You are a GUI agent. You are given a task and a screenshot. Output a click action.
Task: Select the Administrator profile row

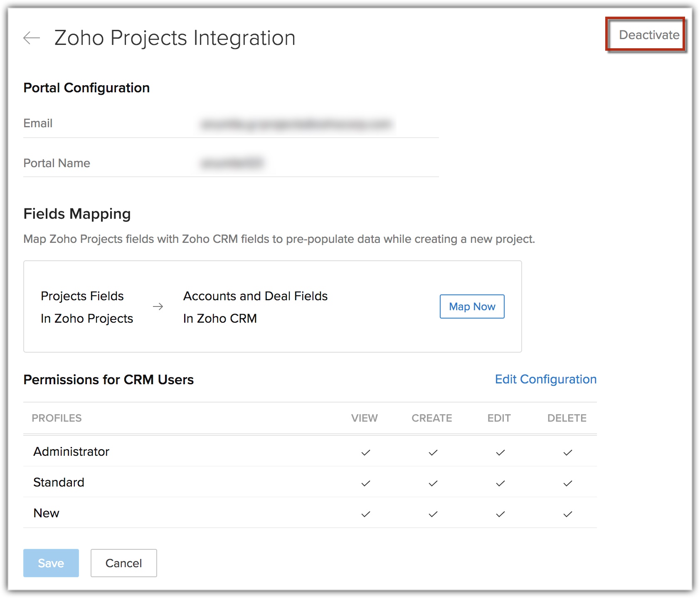71,452
